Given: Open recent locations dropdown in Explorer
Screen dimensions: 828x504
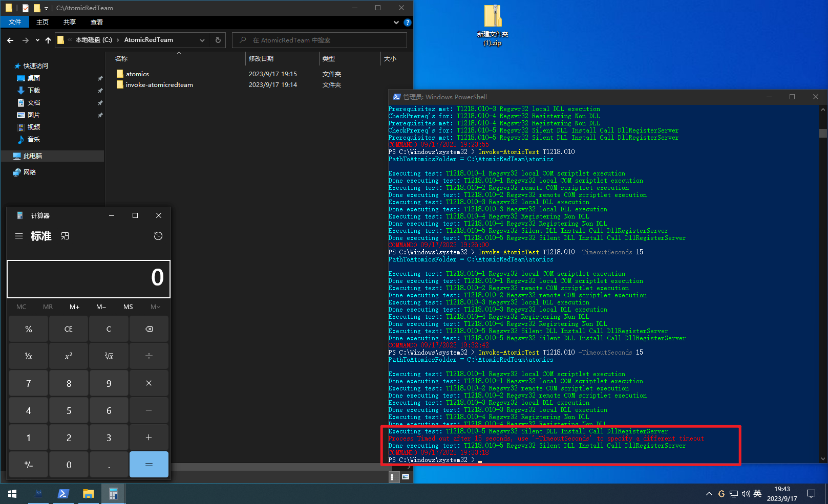Looking at the screenshot, I should pos(37,40).
